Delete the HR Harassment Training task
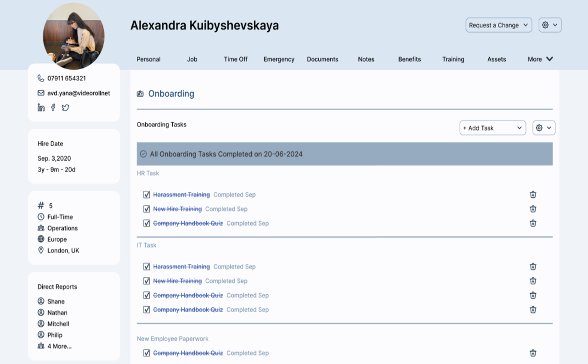 pyautogui.click(x=533, y=195)
